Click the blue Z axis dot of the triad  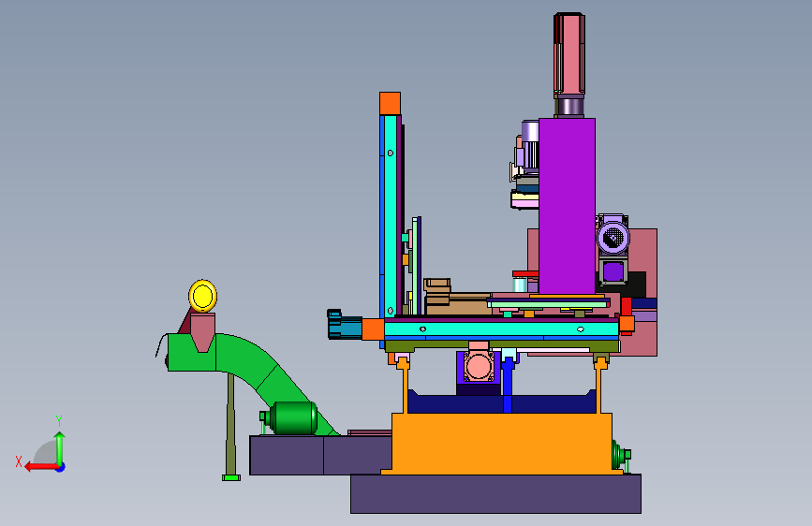(x=61, y=467)
